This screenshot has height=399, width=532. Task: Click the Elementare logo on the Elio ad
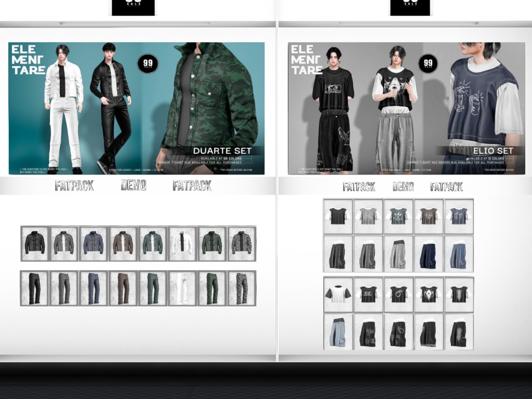click(x=306, y=60)
